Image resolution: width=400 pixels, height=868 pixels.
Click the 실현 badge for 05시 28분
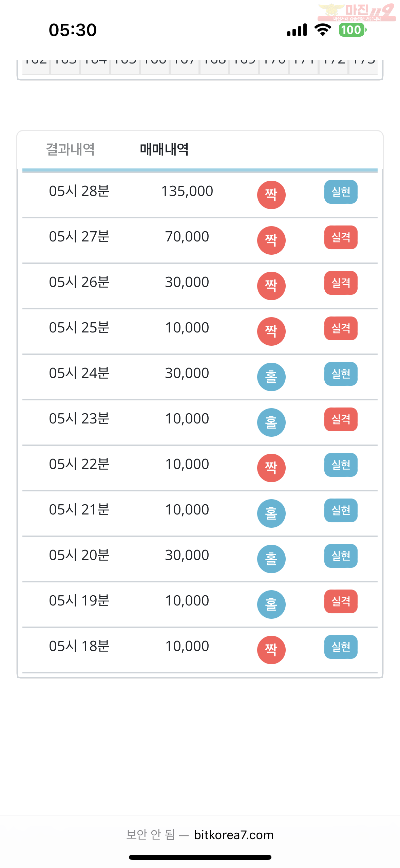coord(341,192)
